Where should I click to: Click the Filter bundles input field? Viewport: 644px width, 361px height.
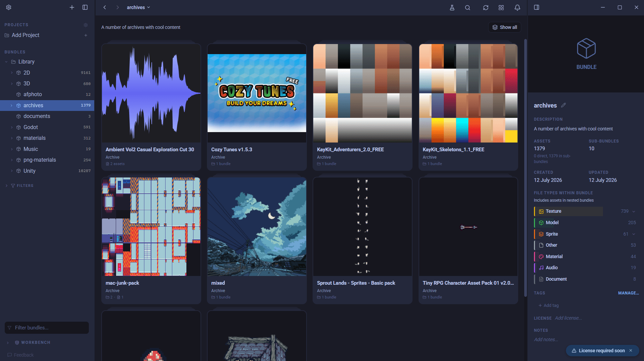[x=47, y=328]
